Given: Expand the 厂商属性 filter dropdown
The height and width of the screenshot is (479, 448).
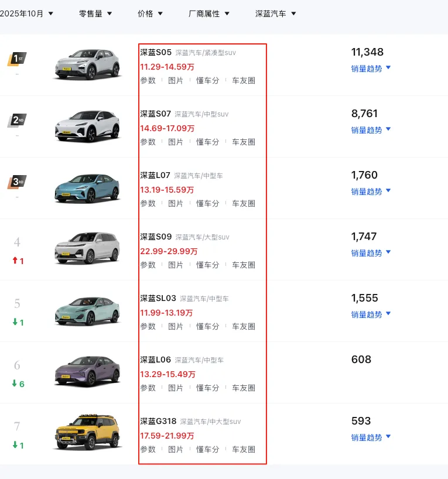Looking at the screenshot, I should tap(209, 13).
